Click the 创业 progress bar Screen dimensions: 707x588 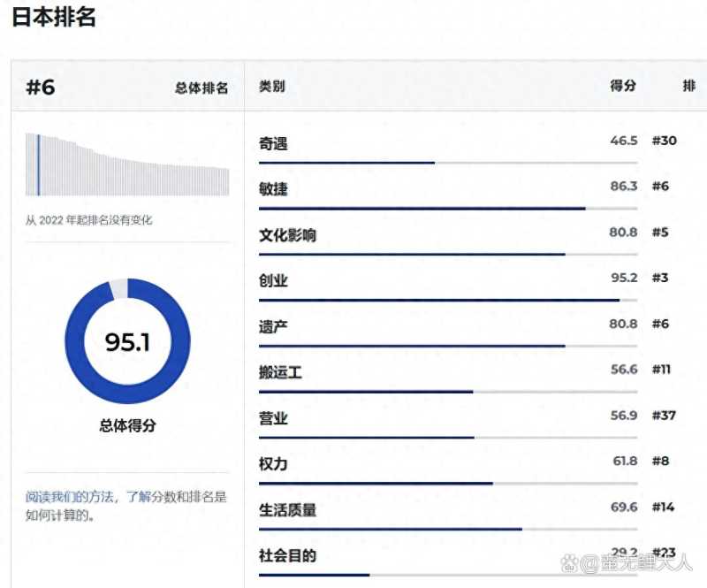(447, 301)
